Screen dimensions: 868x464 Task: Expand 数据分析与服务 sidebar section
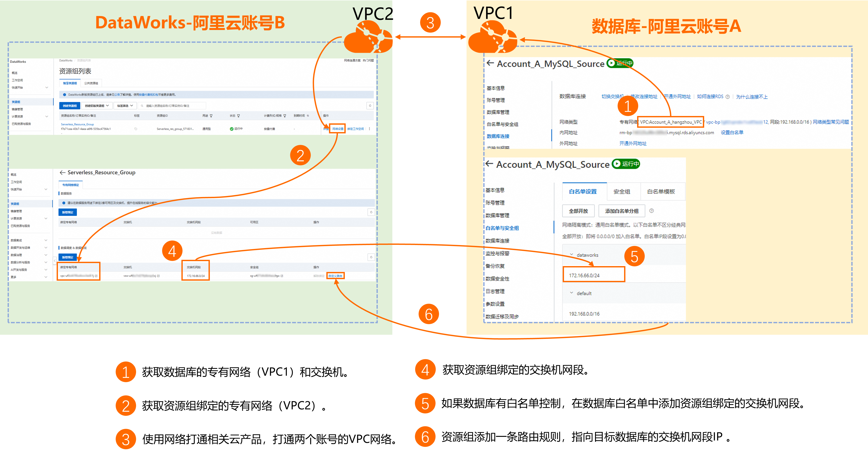tap(46, 262)
